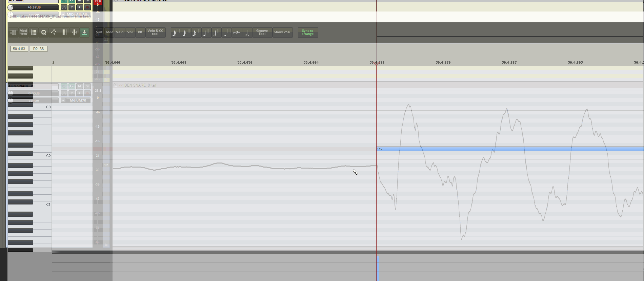
Task: Click the Q quantize icon
Action: coord(44,33)
